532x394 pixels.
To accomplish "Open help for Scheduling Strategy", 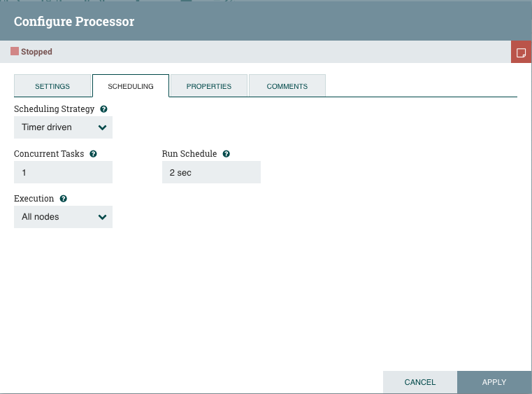I will [x=103, y=109].
